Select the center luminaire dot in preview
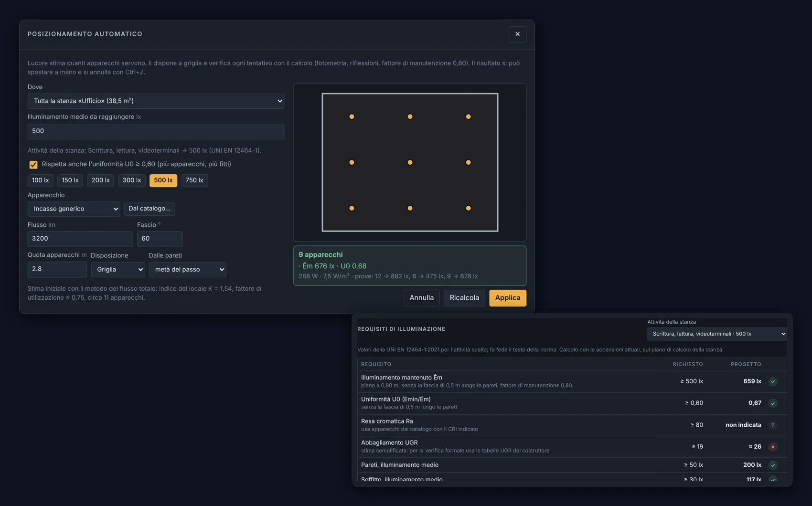The height and width of the screenshot is (506, 812). (x=410, y=162)
